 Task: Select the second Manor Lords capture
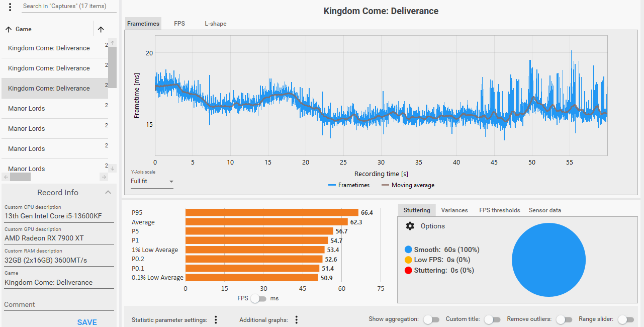(54, 129)
